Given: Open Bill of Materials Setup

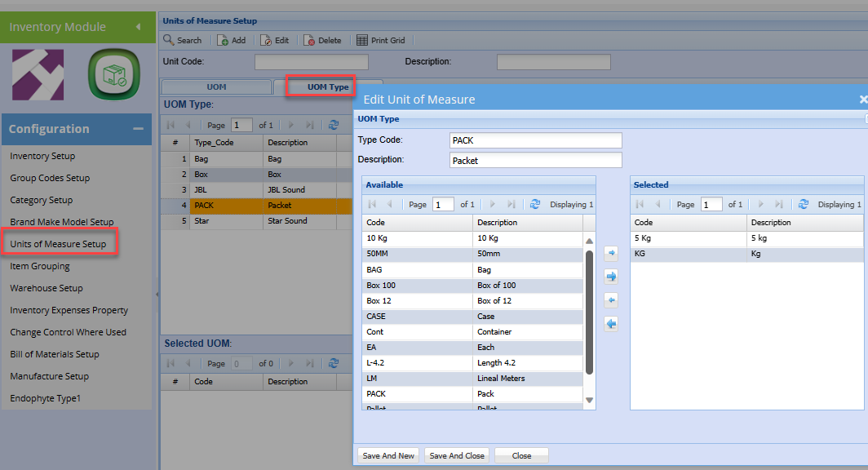Looking at the screenshot, I should 55,354.
